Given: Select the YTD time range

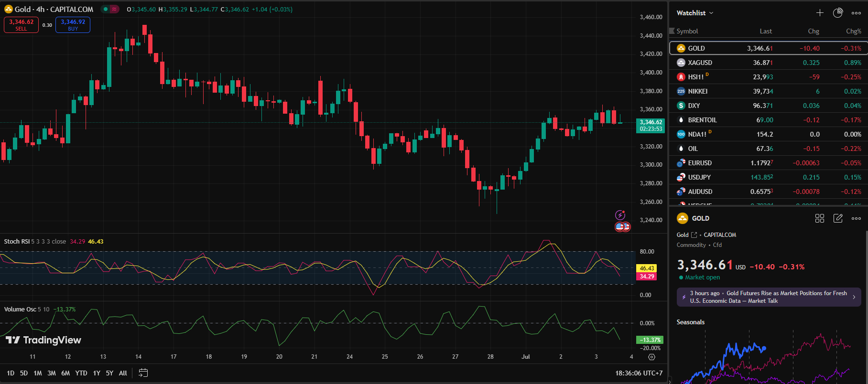Looking at the screenshot, I should [81, 373].
